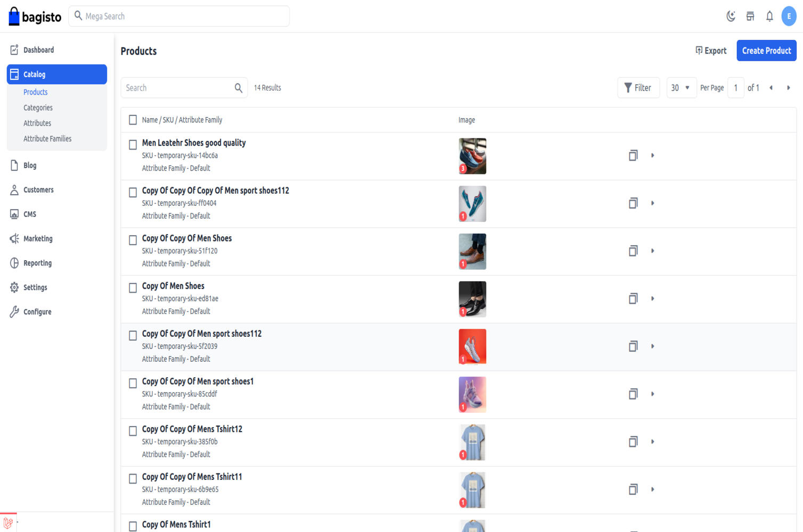803x532 pixels.
Task: Select all products with header checkbox
Action: [x=133, y=120]
